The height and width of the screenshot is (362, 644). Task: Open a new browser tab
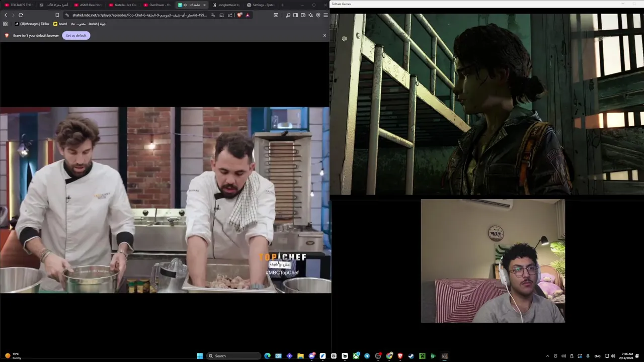coord(282,5)
